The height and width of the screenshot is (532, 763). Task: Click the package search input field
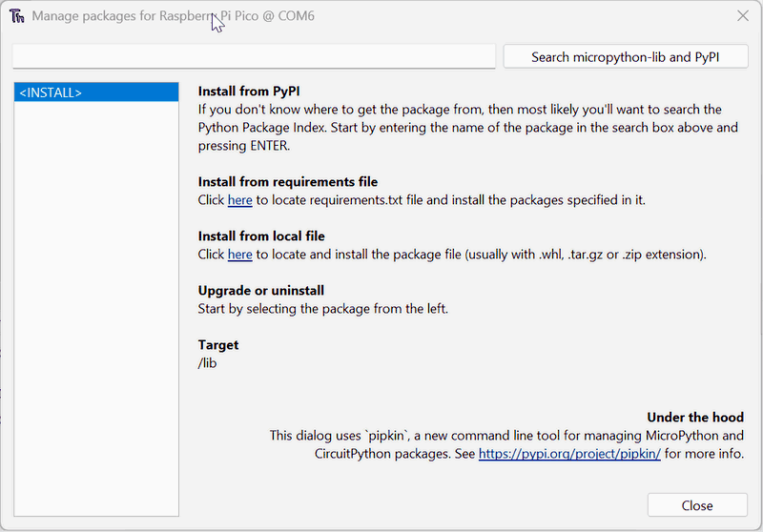[254, 56]
